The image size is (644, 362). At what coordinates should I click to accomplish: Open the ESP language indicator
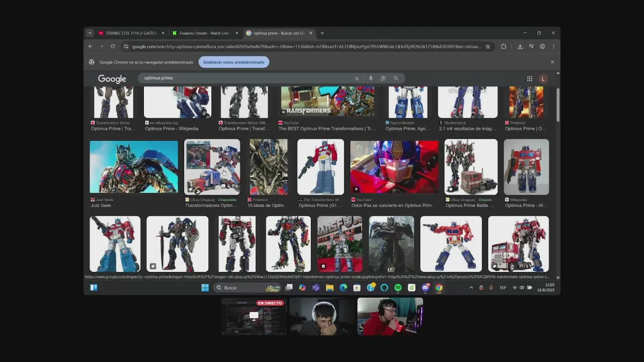[503, 288]
